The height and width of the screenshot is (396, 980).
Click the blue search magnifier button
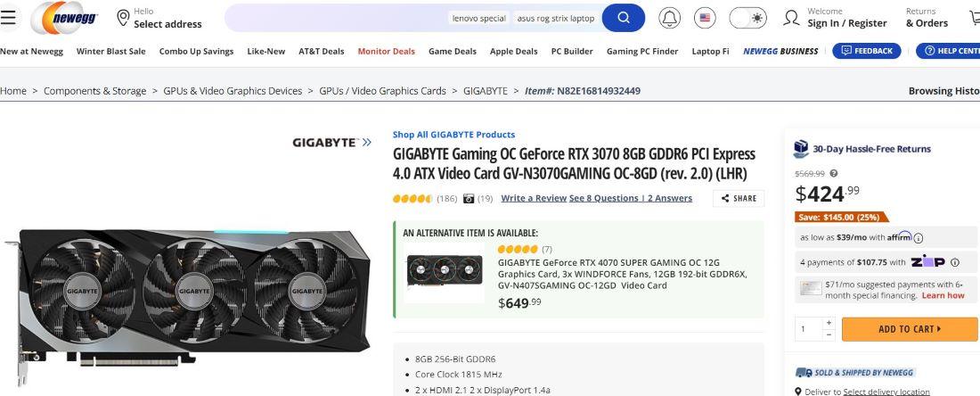tap(623, 18)
